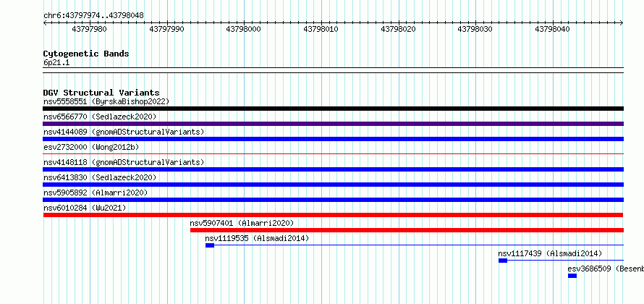Viewport: 644px width, 304px height.
Task: Open the nsv6566770 (Sedlazeck2020) label
Action: (100, 117)
